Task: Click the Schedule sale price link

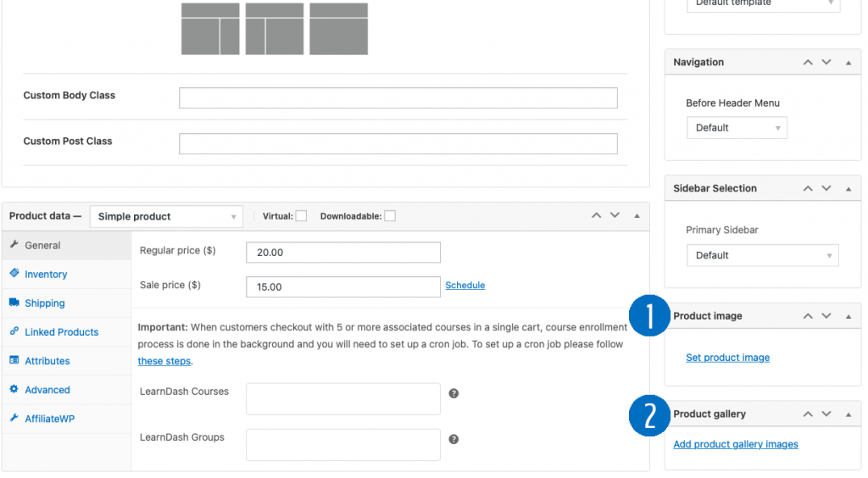Action: 465,286
